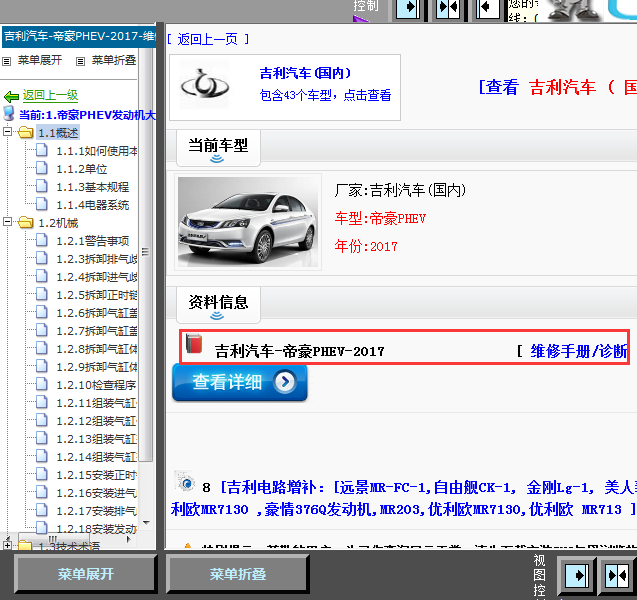This screenshot has width=637, height=600.
Task: Click page icon beside 1.2.17安装排气
Action: [x=41, y=509]
